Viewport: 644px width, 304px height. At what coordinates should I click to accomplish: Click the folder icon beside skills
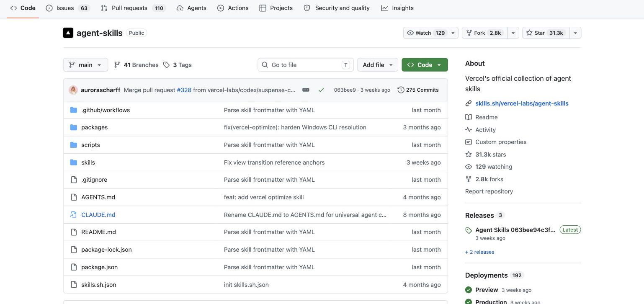(x=74, y=162)
